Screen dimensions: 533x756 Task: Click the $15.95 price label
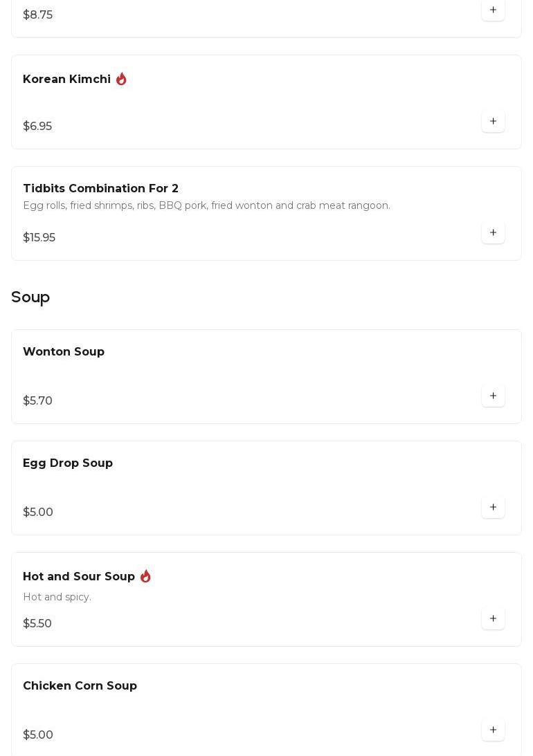pyautogui.click(x=39, y=238)
